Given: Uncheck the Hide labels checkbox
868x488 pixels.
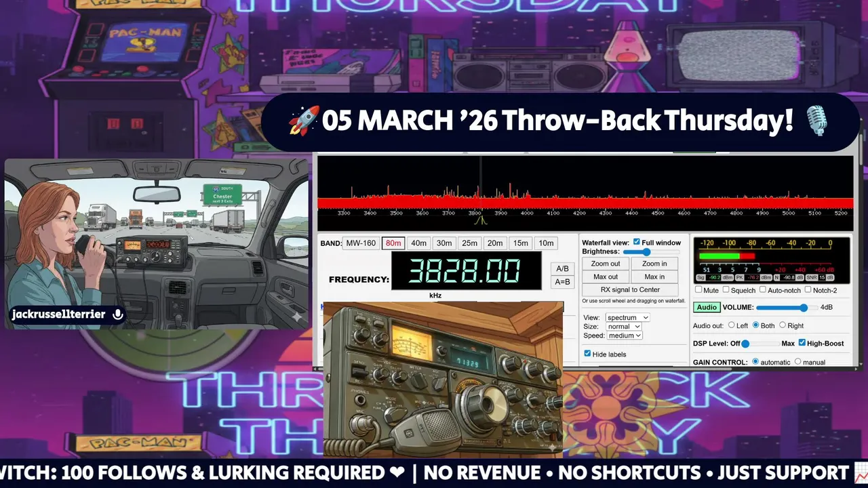Looking at the screenshot, I should click(588, 354).
